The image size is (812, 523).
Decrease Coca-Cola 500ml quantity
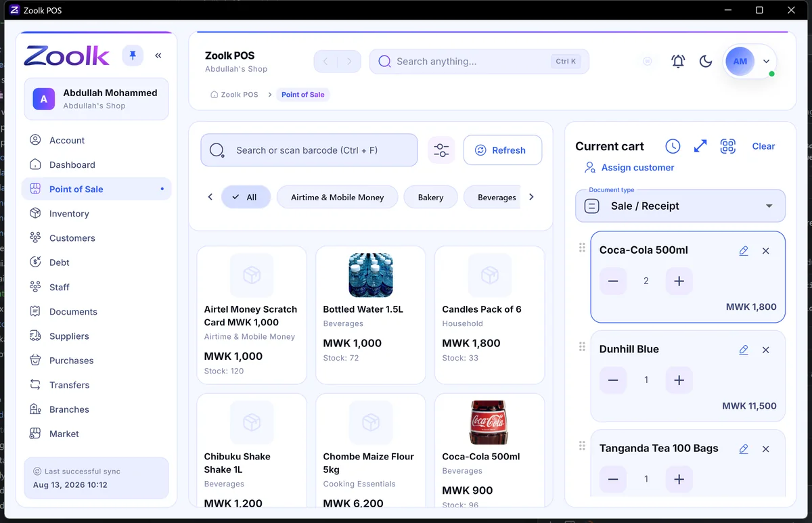[613, 281]
